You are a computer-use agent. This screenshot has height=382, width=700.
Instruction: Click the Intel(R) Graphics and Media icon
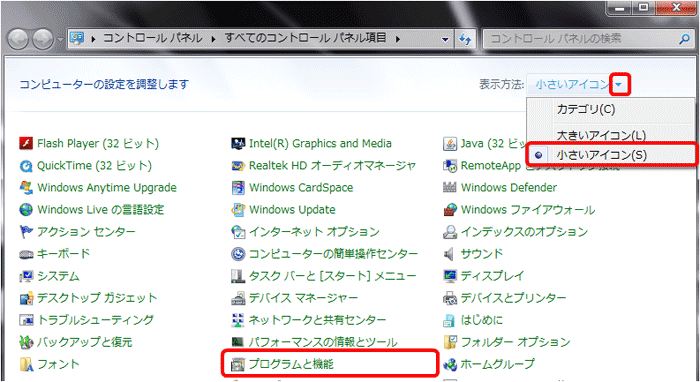(x=238, y=143)
